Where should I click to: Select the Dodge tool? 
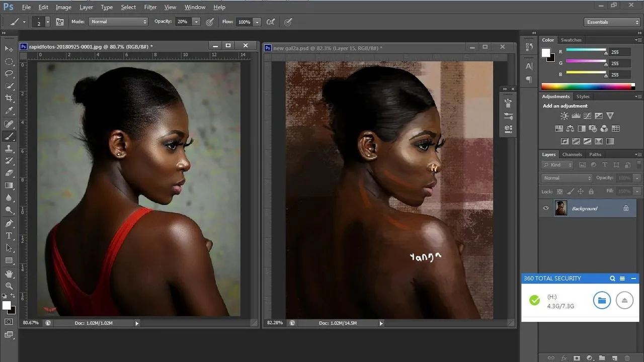[x=9, y=211]
